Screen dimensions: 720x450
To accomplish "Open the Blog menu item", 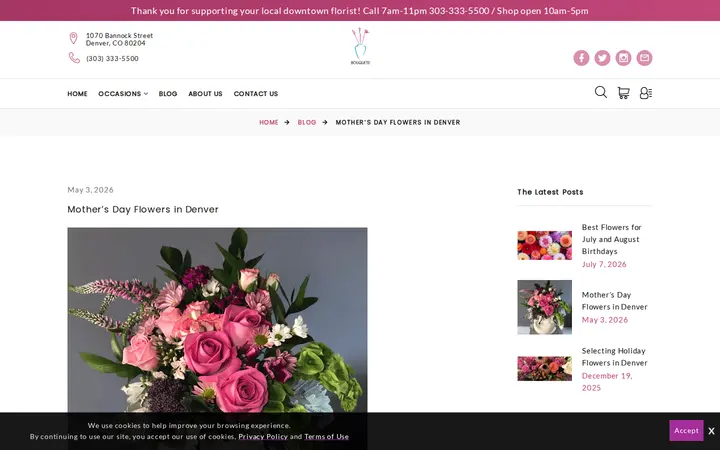I will 168,94.
